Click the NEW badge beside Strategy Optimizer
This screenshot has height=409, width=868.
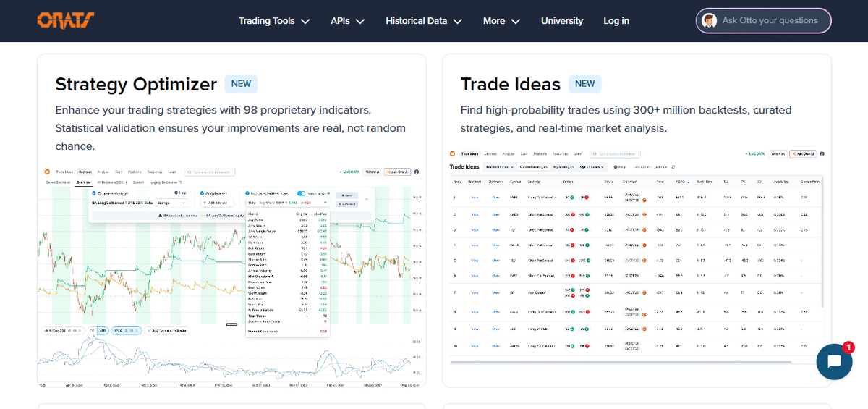click(241, 84)
